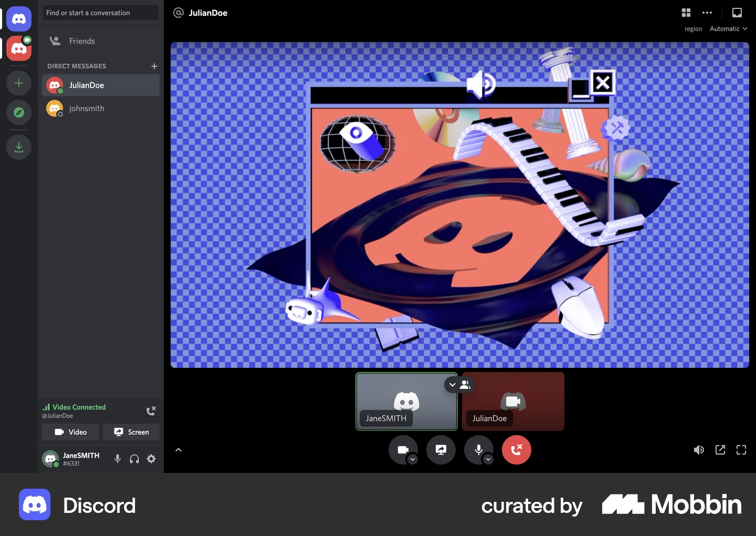Open johnsmith direct message

point(101,108)
